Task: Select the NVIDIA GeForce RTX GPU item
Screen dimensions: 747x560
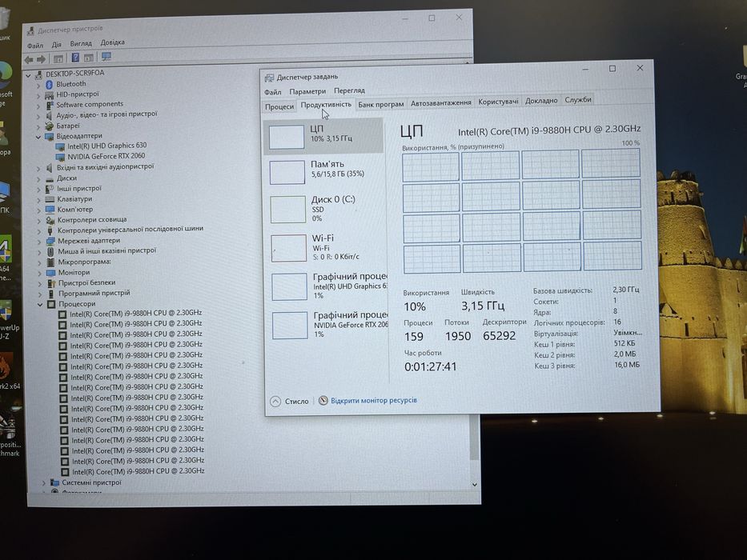Action: click(x=328, y=325)
